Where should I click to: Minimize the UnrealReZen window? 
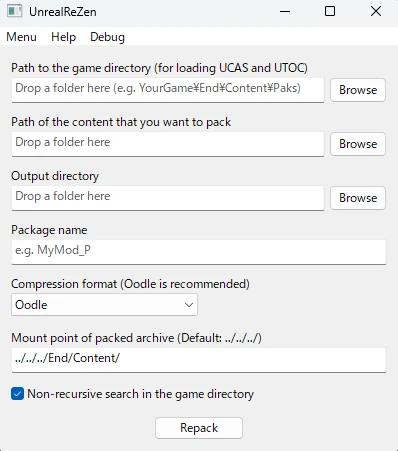[285, 11]
